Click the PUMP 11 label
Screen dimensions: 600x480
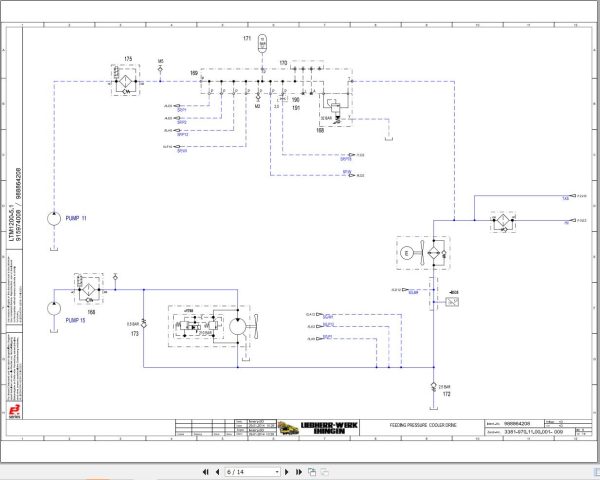coord(76,218)
